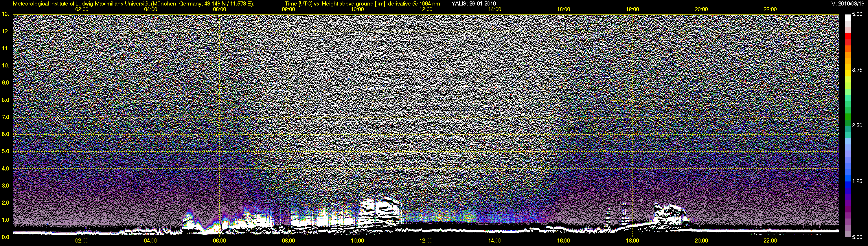
Task: Click the 08:00 label on the top time axis
Action: [288, 10]
